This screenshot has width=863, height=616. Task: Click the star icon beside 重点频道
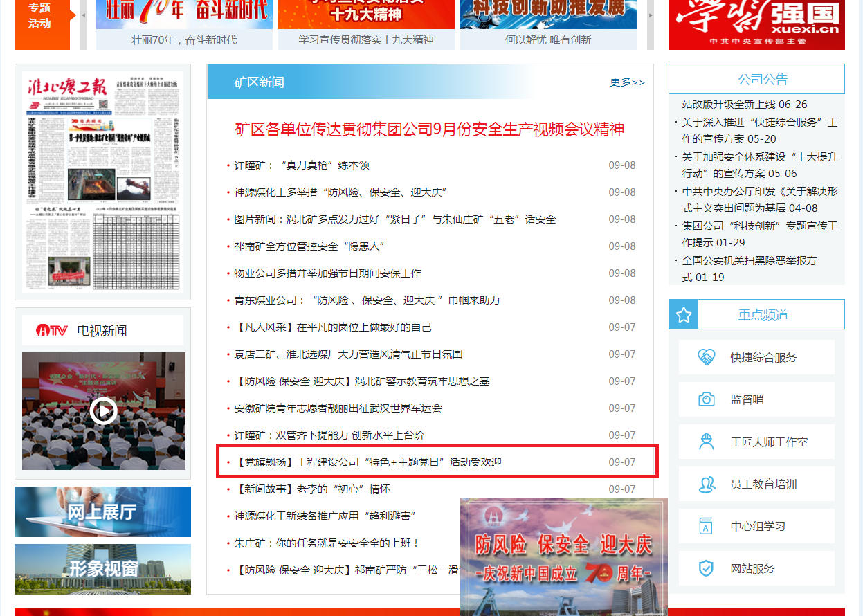coord(684,315)
